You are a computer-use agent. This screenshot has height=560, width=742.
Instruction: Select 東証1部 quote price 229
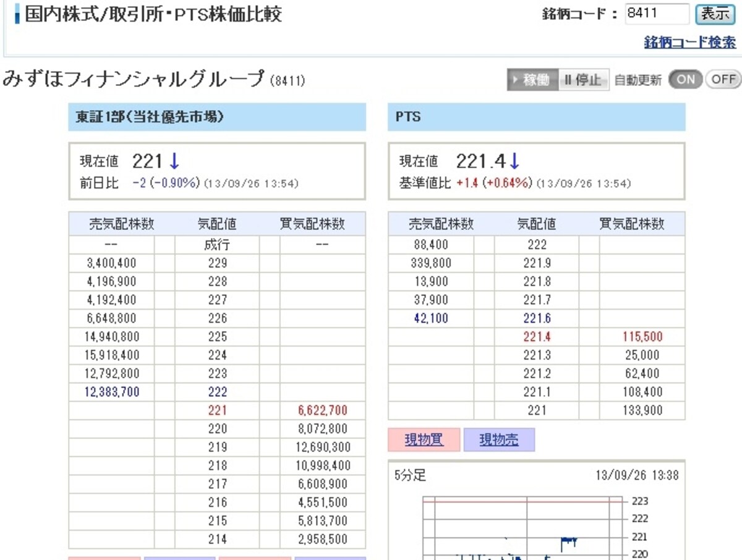coord(218,263)
